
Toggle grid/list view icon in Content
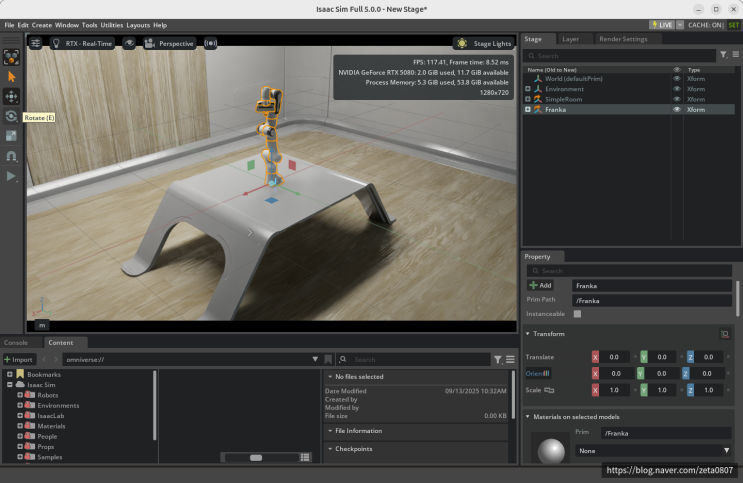[305, 457]
